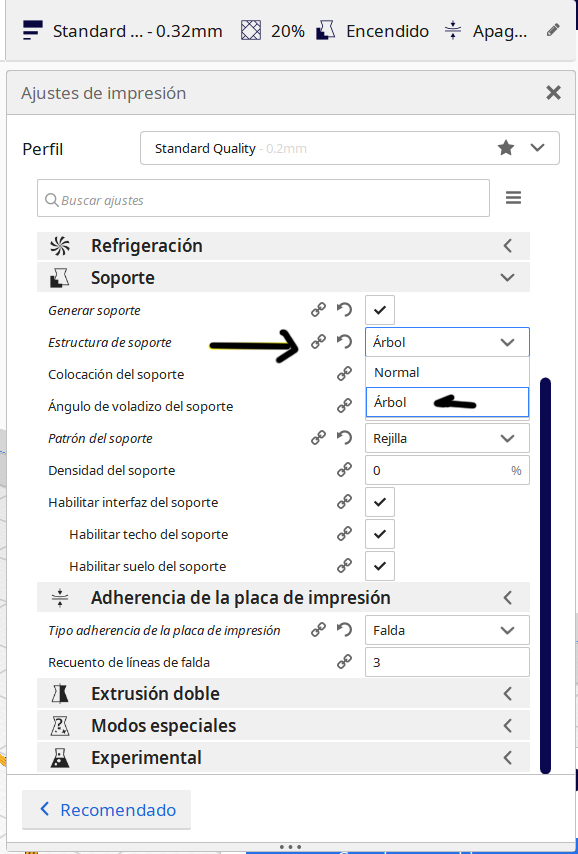Image resolution: width=578 pixels, height=854 pixels.
Task: Click the settings list vertical scrollbar
Action: click(545, 575)
